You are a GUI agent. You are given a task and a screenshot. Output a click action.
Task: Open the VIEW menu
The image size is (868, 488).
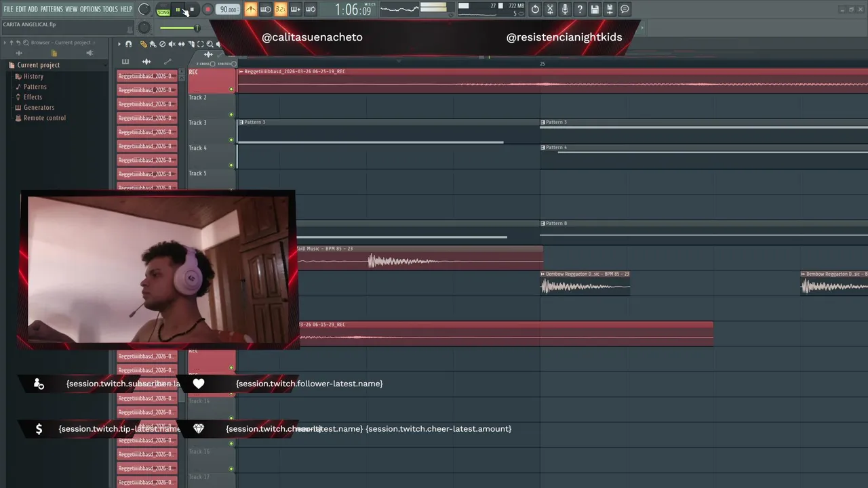click(71, 9)
